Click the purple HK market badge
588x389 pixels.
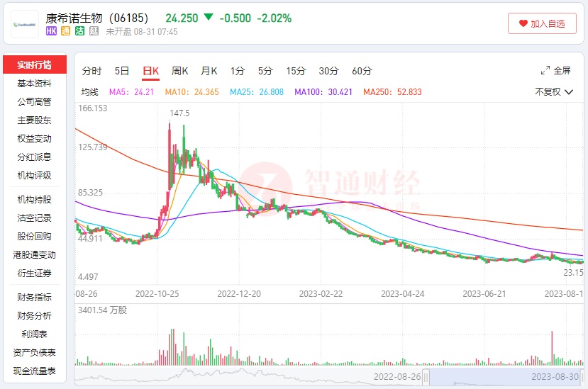(51, 31)
